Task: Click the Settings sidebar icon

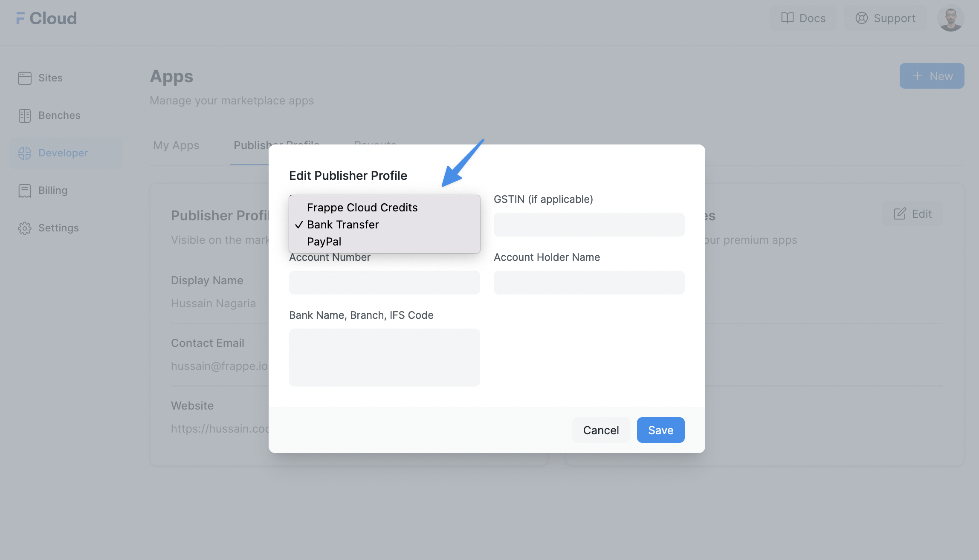Action: pos(24,227)
